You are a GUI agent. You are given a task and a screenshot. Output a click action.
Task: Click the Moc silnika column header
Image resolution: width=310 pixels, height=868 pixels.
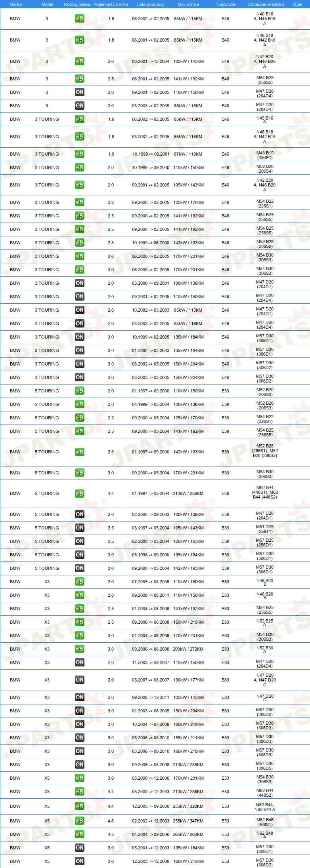[188, 4]
